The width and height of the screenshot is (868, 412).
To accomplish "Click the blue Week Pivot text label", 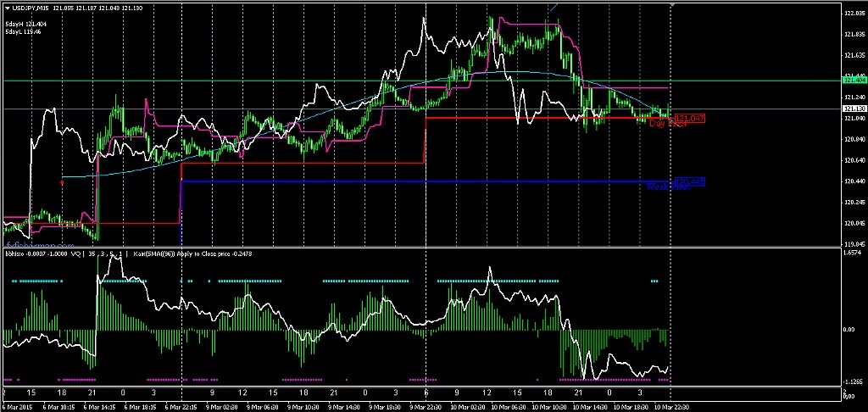I will 668,187.
